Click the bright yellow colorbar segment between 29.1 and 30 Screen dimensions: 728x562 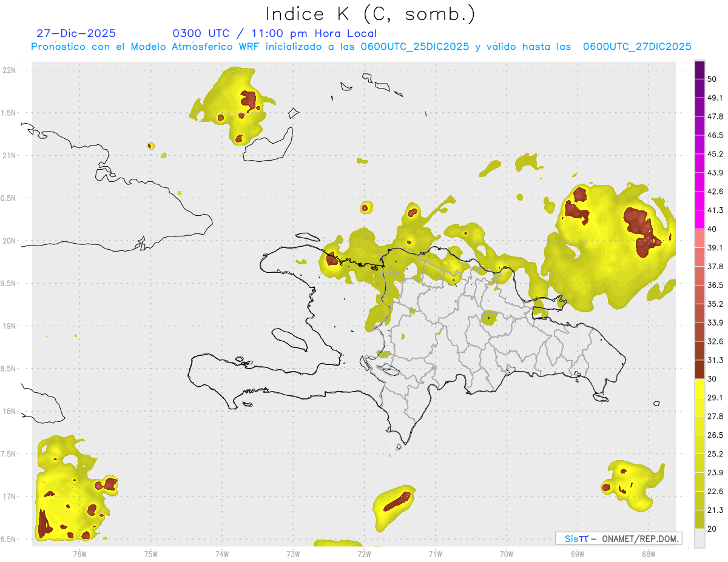point(699,388)
